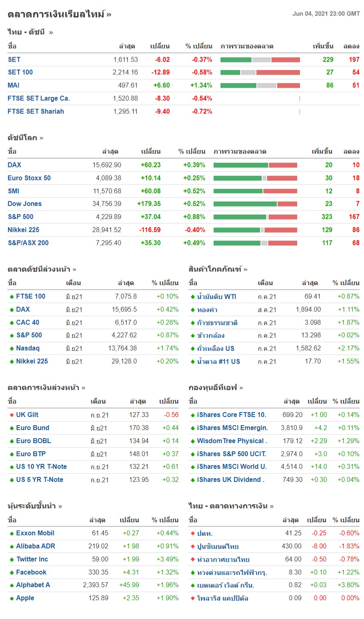
Task: Click the up arrow icon next to Exxon Mobil
Action: (12, 533)
